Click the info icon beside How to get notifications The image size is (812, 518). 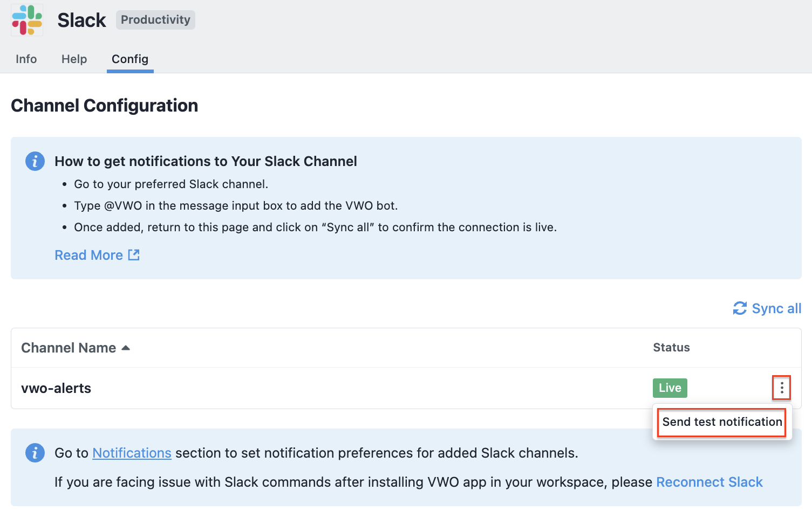(x=35, y=161)
